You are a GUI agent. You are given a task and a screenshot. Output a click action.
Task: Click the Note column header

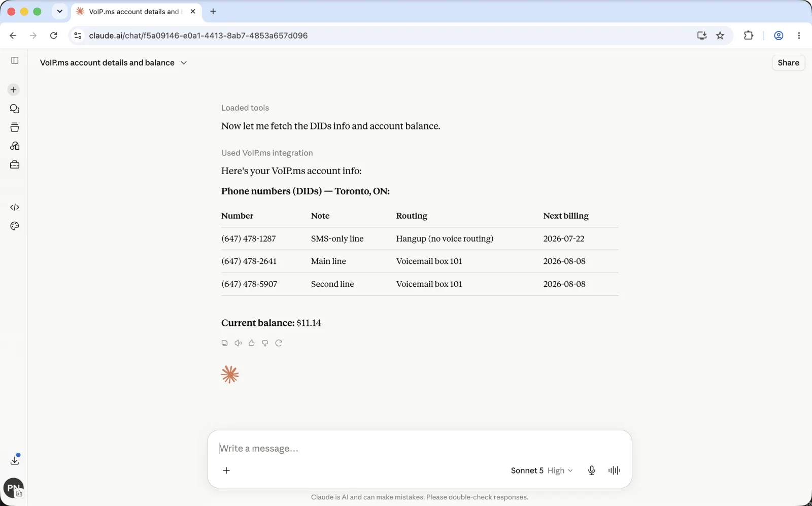tap(320, 216)
